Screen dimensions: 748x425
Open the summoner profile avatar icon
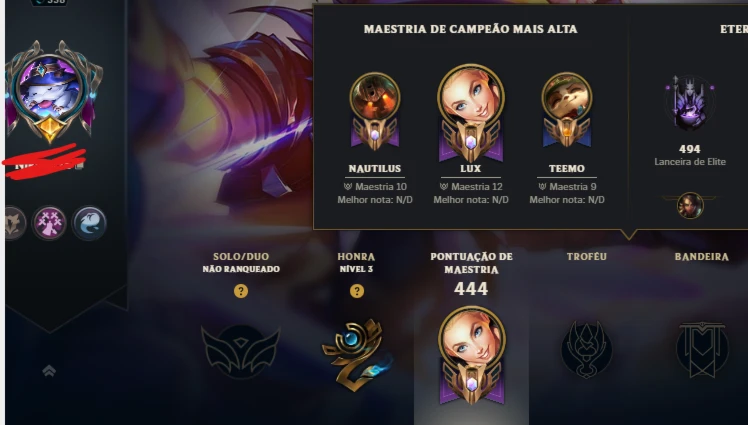pos(51,89)
